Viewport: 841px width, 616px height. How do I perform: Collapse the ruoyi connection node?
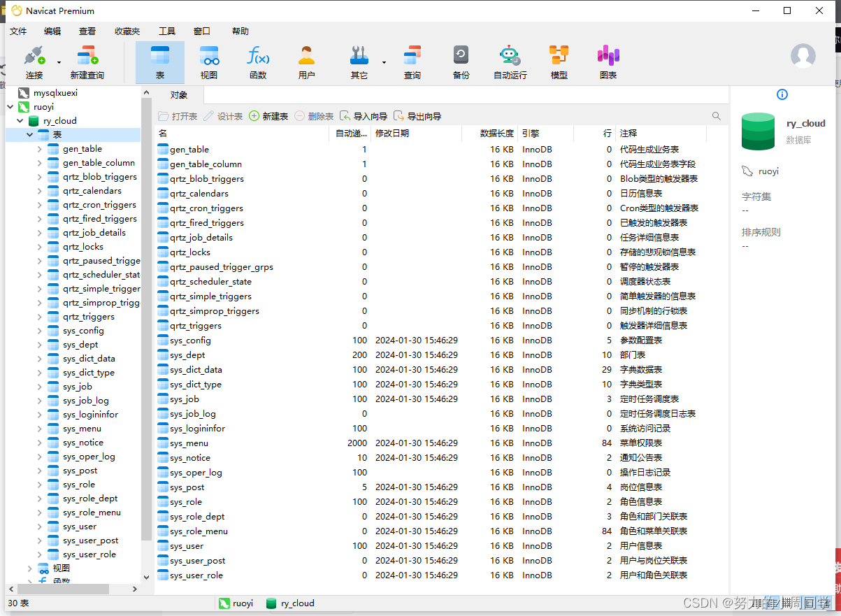coord(10,107)
